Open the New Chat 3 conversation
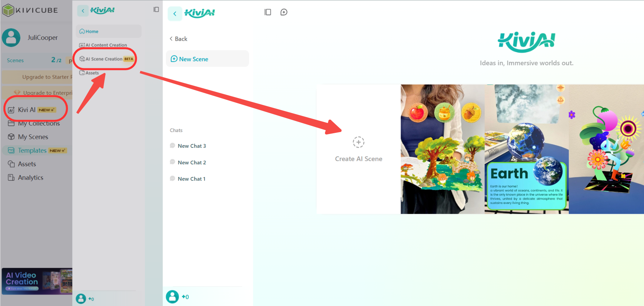 click(x=188, y=146)
